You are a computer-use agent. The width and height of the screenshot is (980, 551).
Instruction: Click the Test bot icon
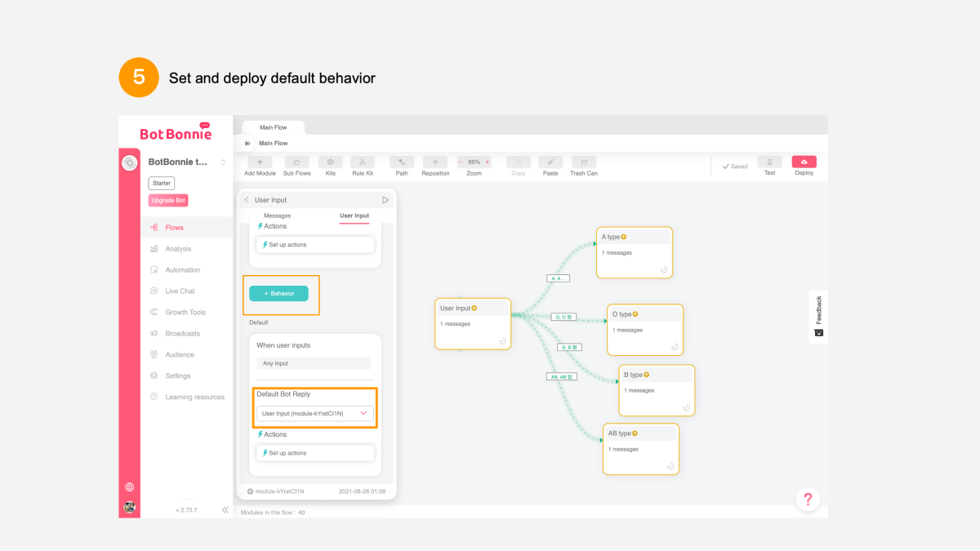click(x=769, y=162)
